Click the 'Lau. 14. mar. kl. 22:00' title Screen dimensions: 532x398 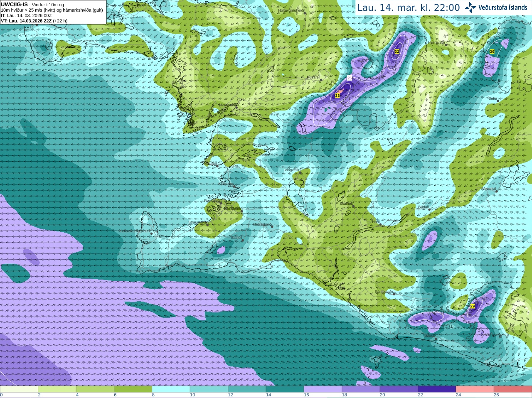coord(409,7)
